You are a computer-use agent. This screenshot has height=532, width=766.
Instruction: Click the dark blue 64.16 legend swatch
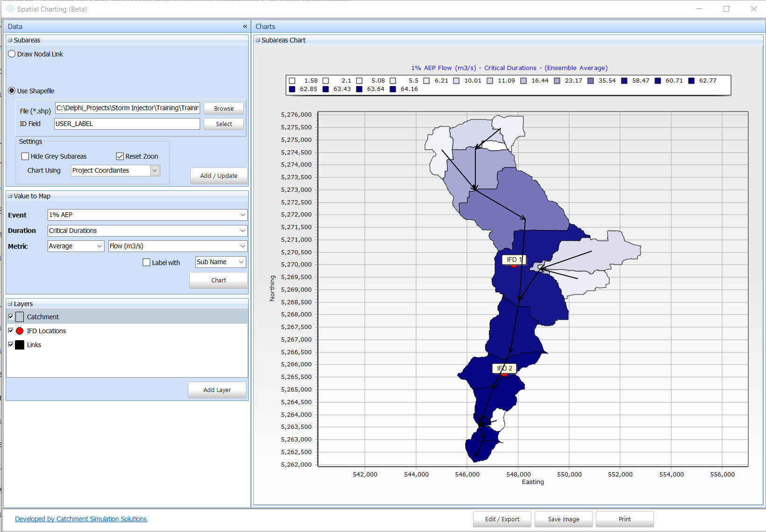coord(392,89)
